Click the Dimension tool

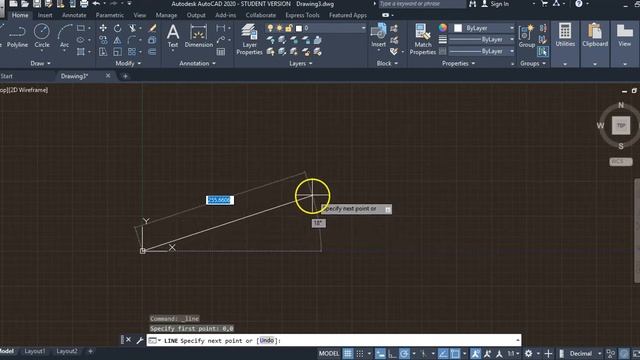[199, 36]
